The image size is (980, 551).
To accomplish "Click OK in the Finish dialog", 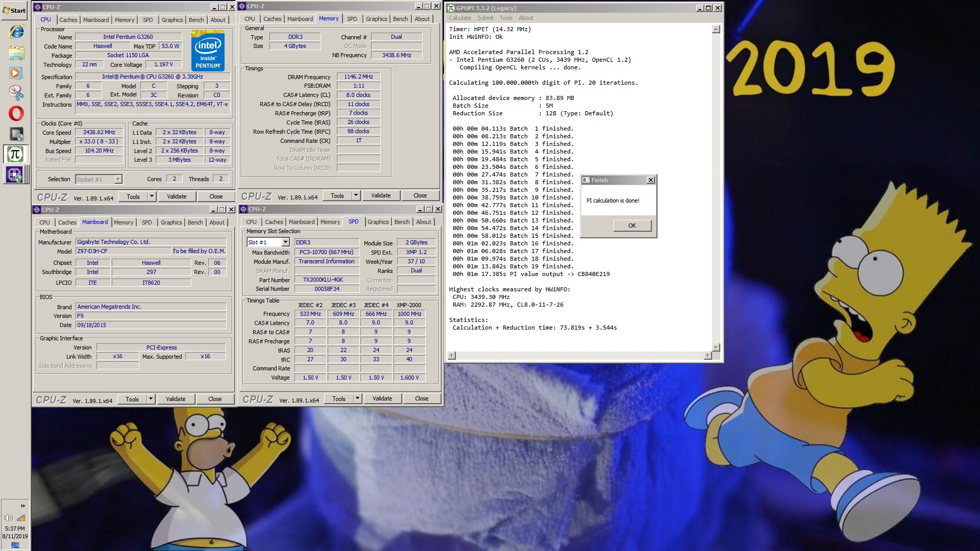I will 632,226.
